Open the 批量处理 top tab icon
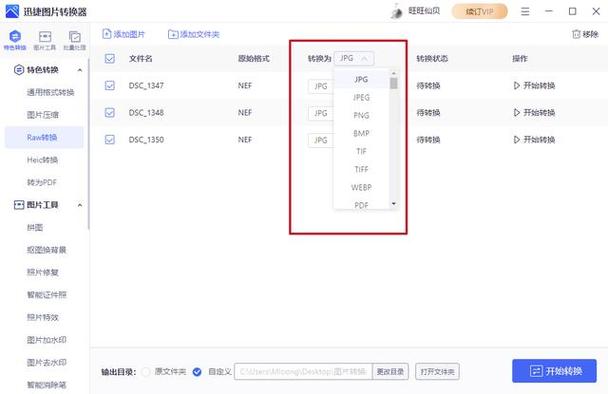This screenshot has height=394, width=608. coord(74,36)
